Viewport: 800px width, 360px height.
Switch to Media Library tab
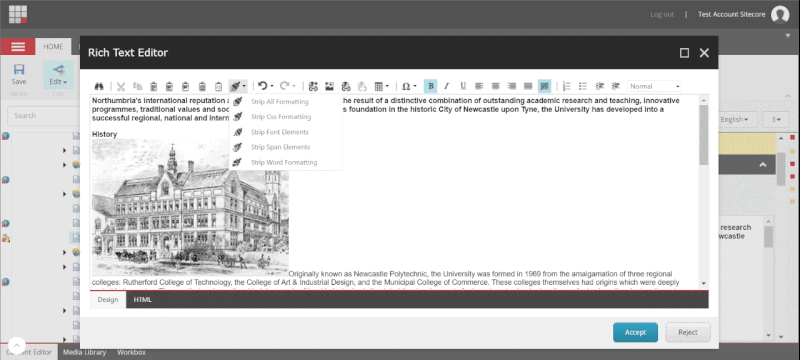pos(84,352)
